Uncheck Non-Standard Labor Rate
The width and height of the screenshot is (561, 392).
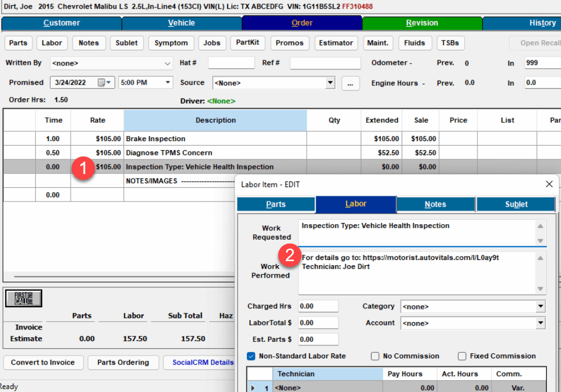[x=251, y=356]
